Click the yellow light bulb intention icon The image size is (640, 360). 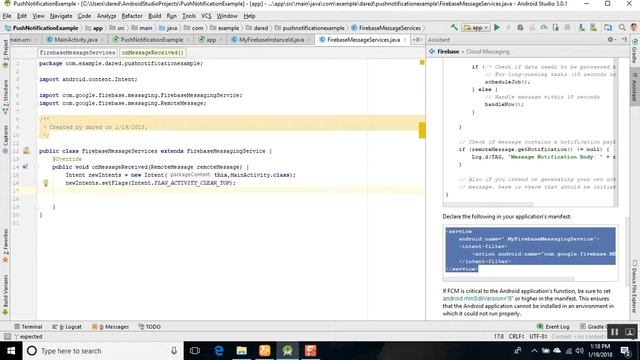pos(46,183)
